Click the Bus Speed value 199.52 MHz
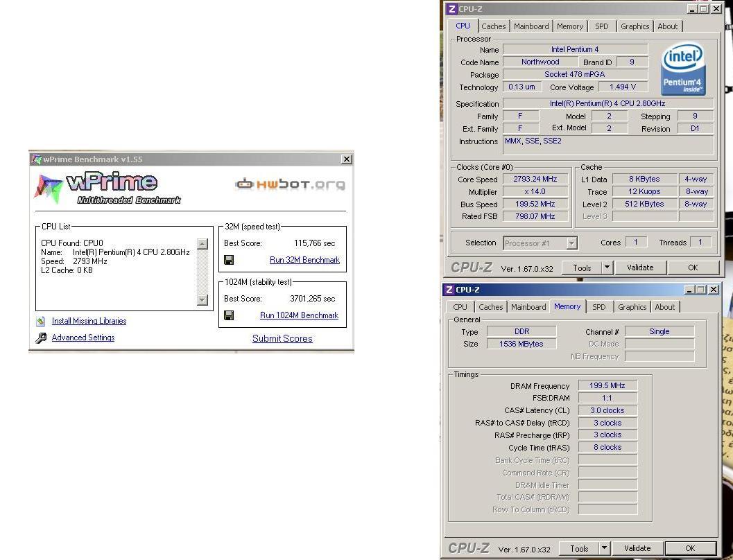733x560 pixels. 535,204
